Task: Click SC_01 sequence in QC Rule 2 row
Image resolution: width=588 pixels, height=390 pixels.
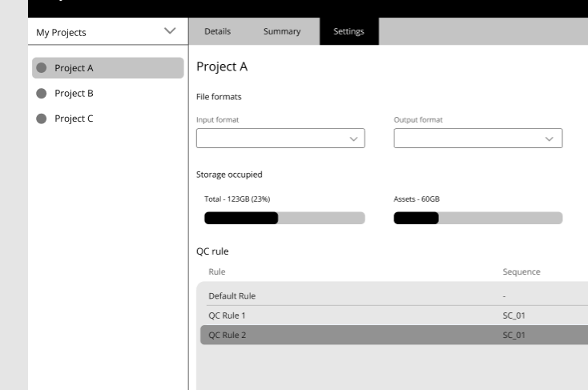Action: 513,335
